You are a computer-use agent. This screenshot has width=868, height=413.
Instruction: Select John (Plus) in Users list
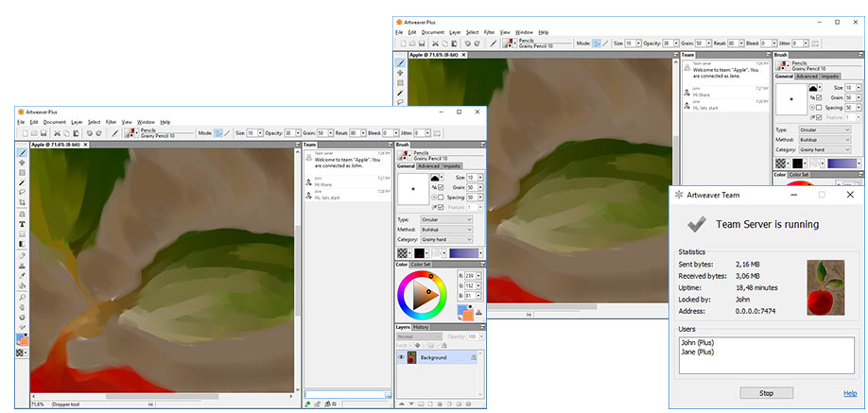point(697,343)
